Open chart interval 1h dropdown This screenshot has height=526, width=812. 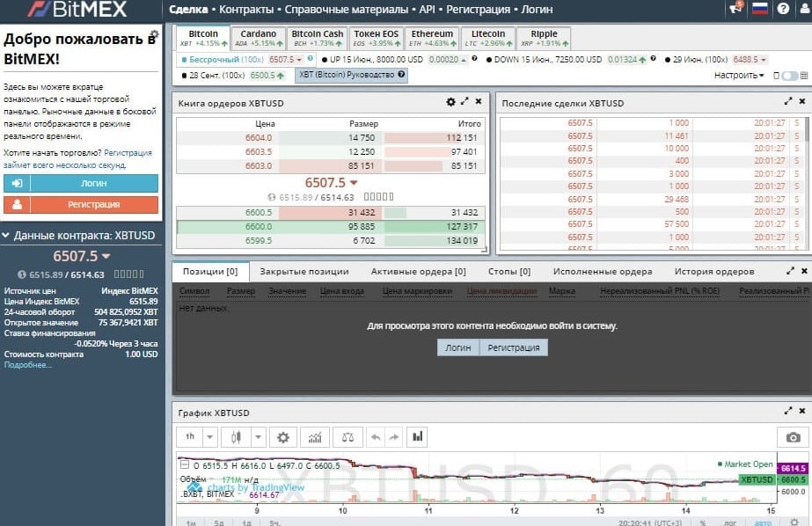pos(209,437)
